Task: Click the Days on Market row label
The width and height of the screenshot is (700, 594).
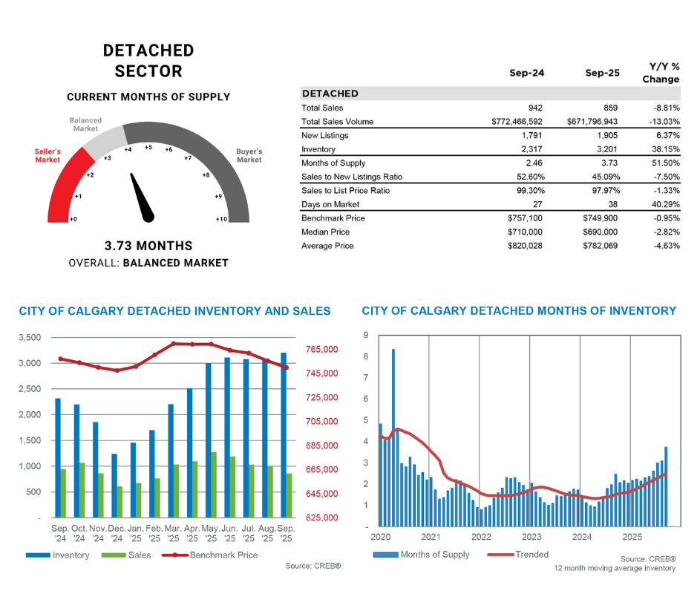Action: pyautogui.click(x=332, y=204)
